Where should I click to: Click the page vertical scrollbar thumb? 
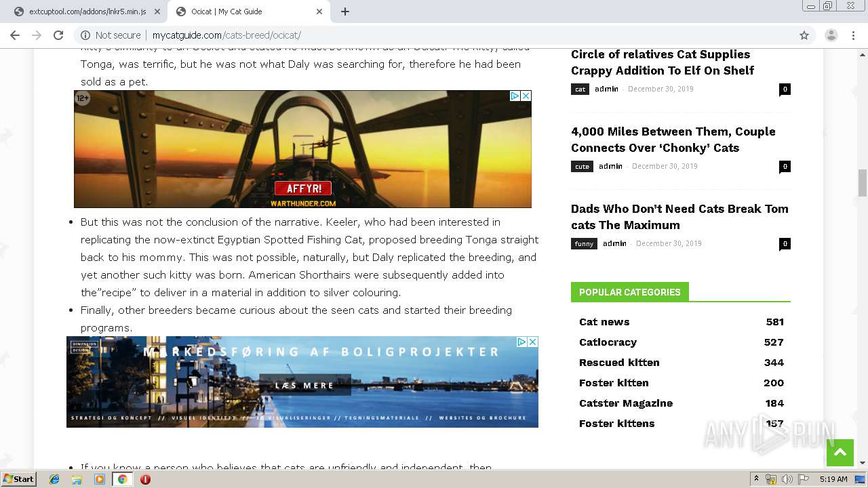(x=863, y=182)
